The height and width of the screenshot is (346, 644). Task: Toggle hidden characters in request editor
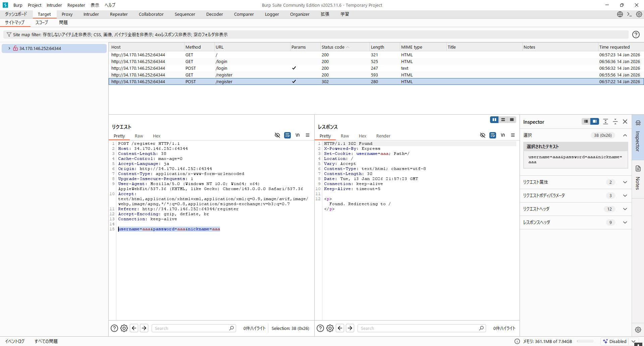277,135
